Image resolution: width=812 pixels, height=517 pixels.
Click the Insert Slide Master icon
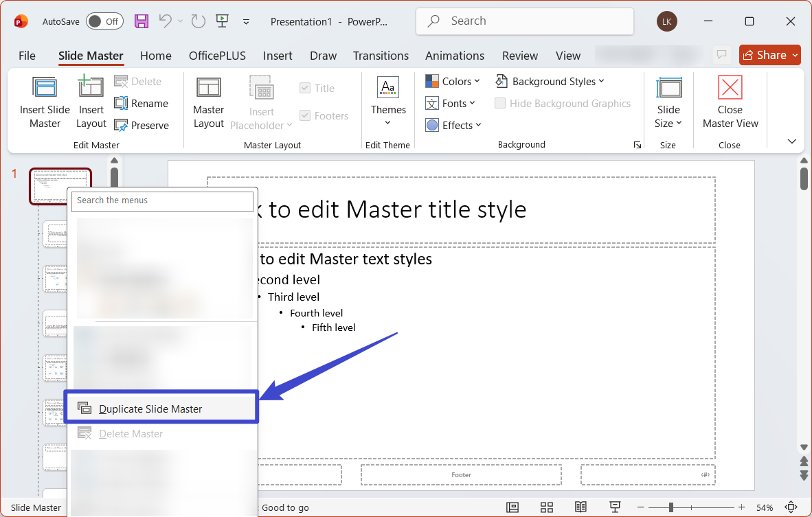click(45, 87)
